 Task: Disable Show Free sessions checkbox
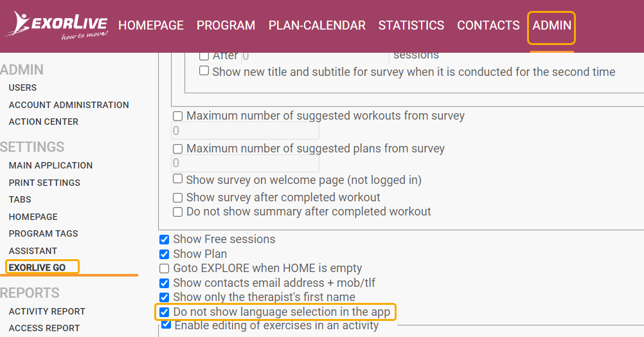click(x=165, y=240)
